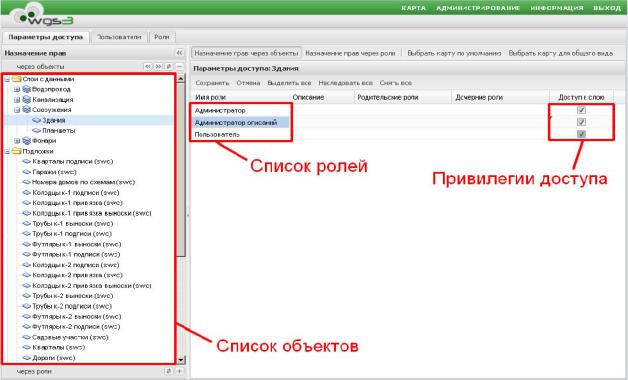628x380 pixels.
Task: Click the Гаражи (swc) layer icon
Action: [x=26, y=172]
